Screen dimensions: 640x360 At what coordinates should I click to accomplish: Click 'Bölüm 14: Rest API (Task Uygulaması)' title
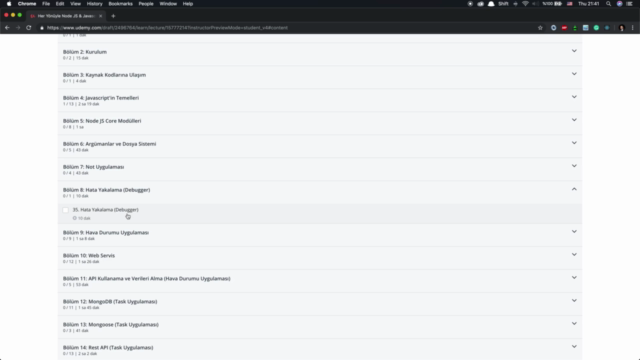pyautogui.click(x=108, y=348)
